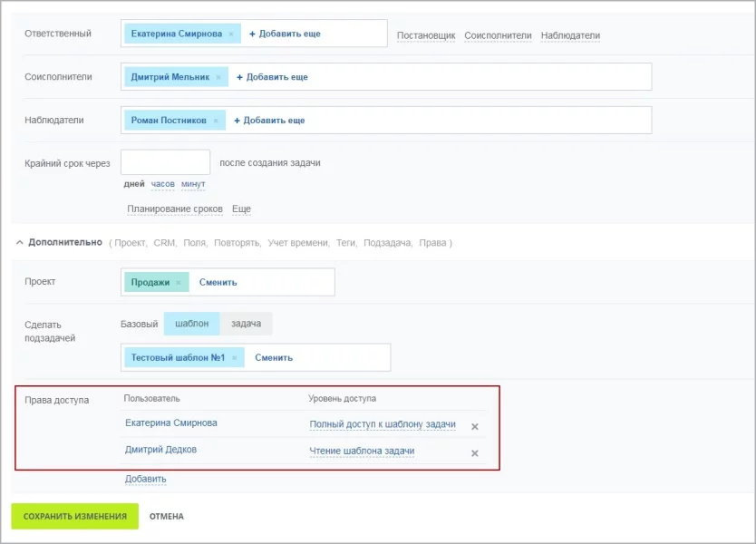Remove Роман Постников from Наблюдатели

(x=216, y=121)
